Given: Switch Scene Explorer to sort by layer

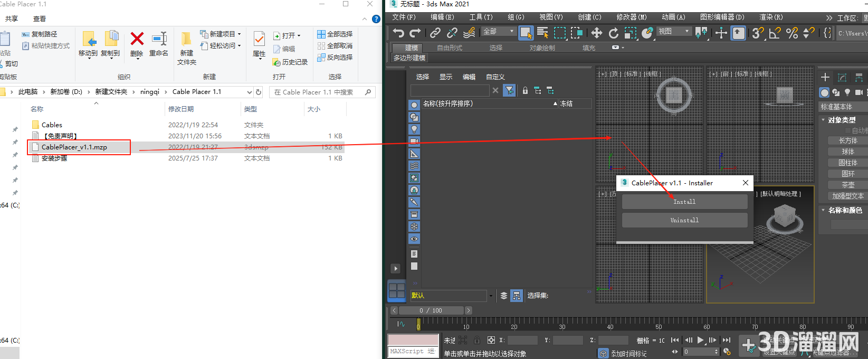Looking at the screenshot, I should click(x=504, y=296).
